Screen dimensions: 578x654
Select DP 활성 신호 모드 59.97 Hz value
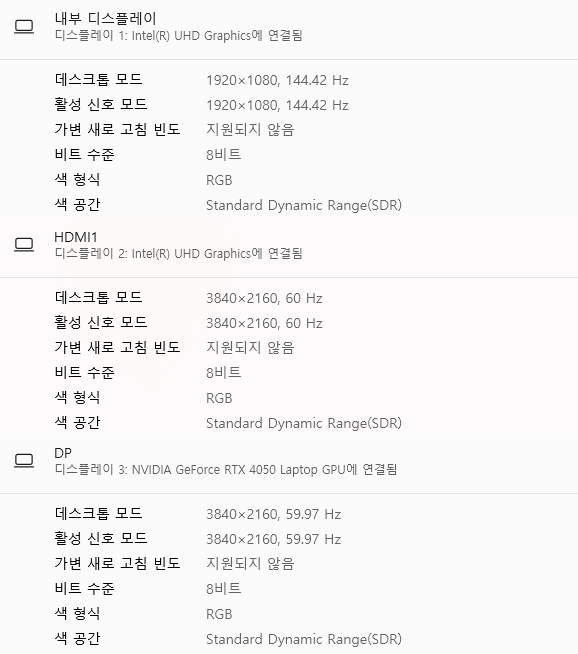pyautogui.click(x=274, y=539)
